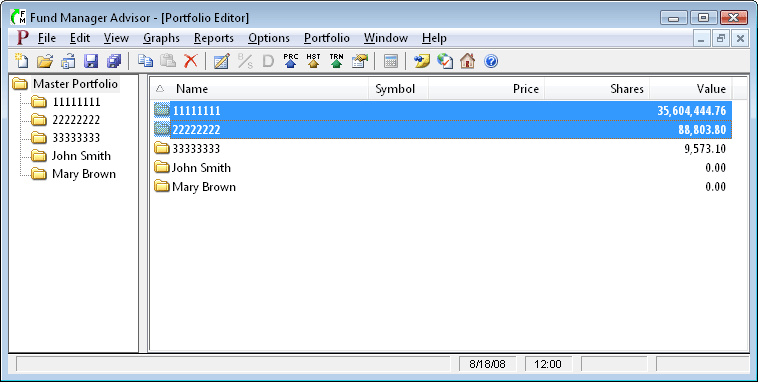The height and width of the screenshot is (382, 758).
Task: Select Mary Brown in the tree
Action: point(84,174)
